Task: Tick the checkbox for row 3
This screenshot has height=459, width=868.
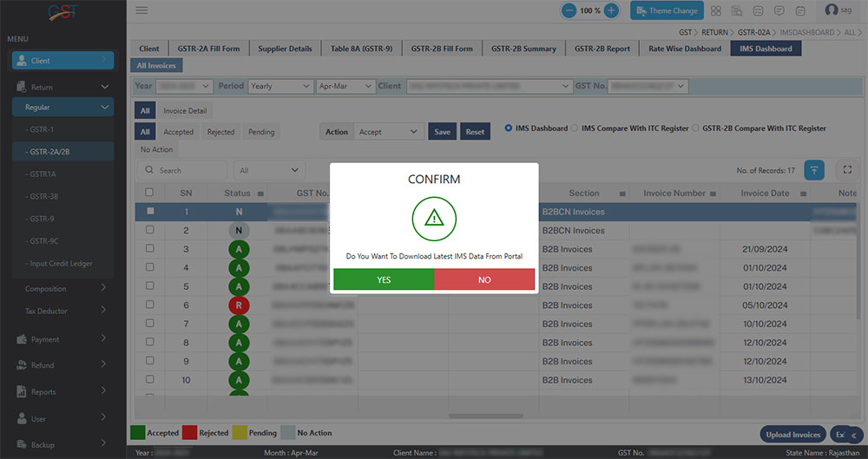Action: point(150,249)
